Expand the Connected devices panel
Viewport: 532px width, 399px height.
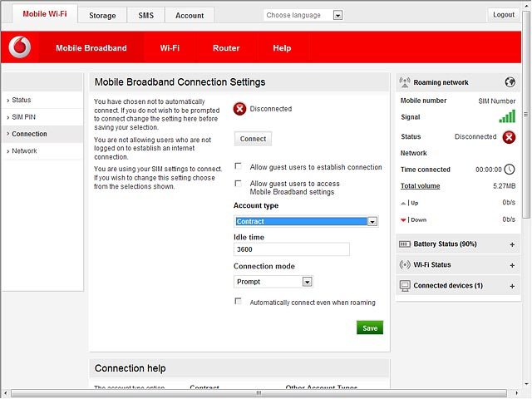point(512,286)
